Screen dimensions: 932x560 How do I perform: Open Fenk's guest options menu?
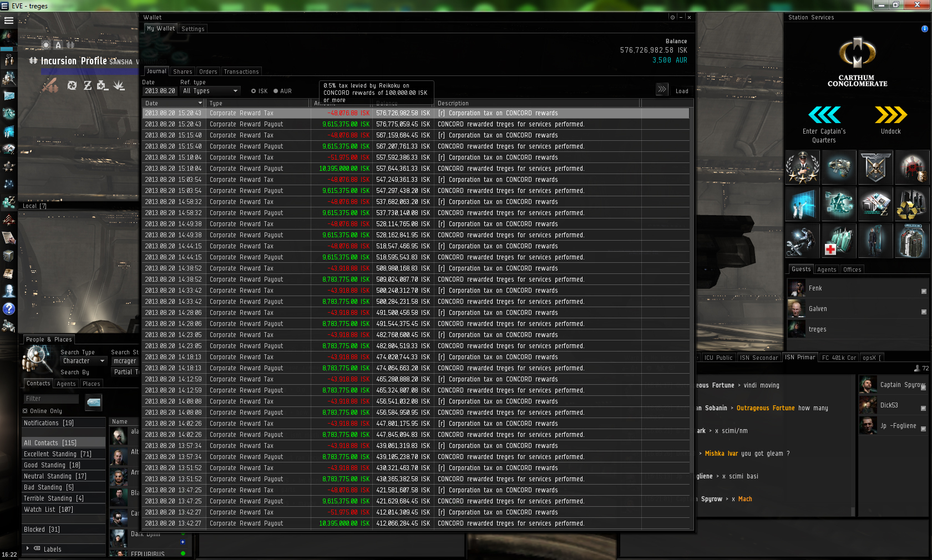924,291
